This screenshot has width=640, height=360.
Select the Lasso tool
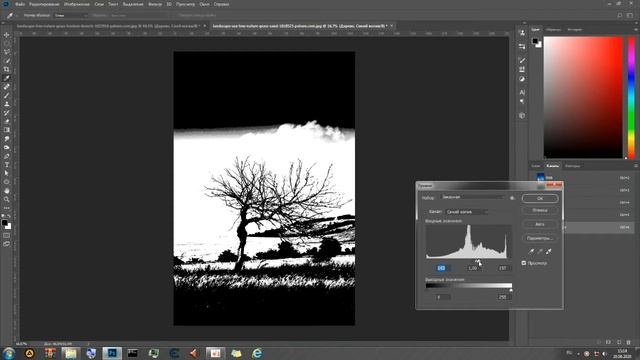coord(7,52)
